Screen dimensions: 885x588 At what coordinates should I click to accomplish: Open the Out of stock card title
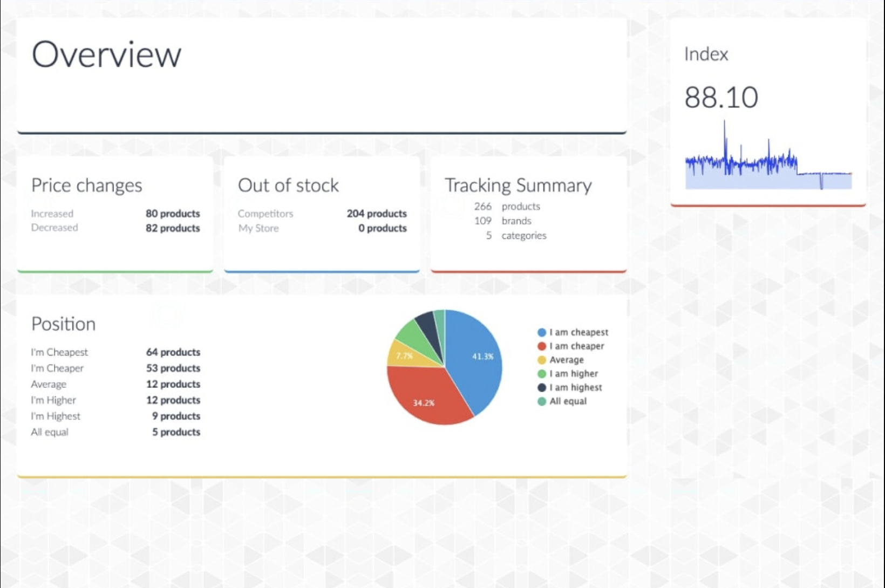(288, 186)
